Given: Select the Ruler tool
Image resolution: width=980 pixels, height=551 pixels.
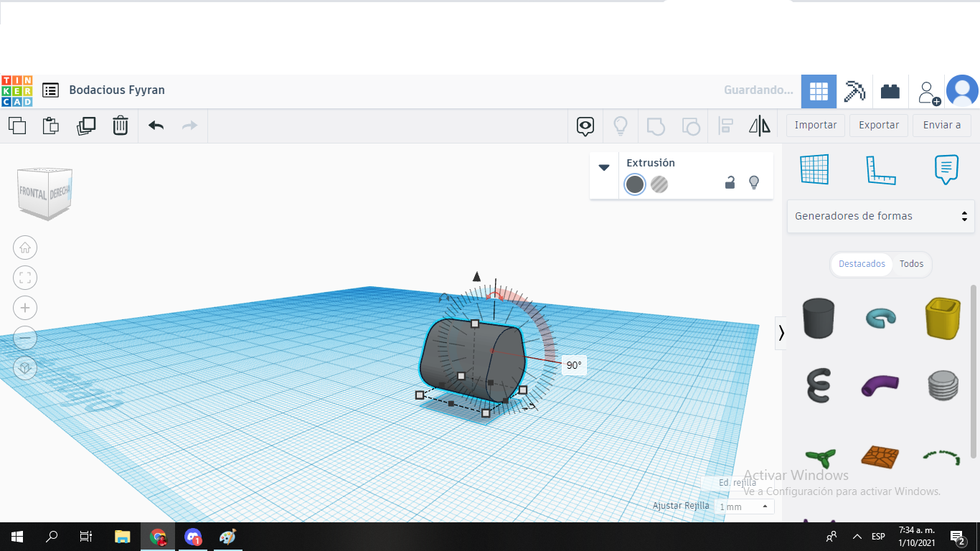Looking at the screenshot, I should click(x=881, y=169).
